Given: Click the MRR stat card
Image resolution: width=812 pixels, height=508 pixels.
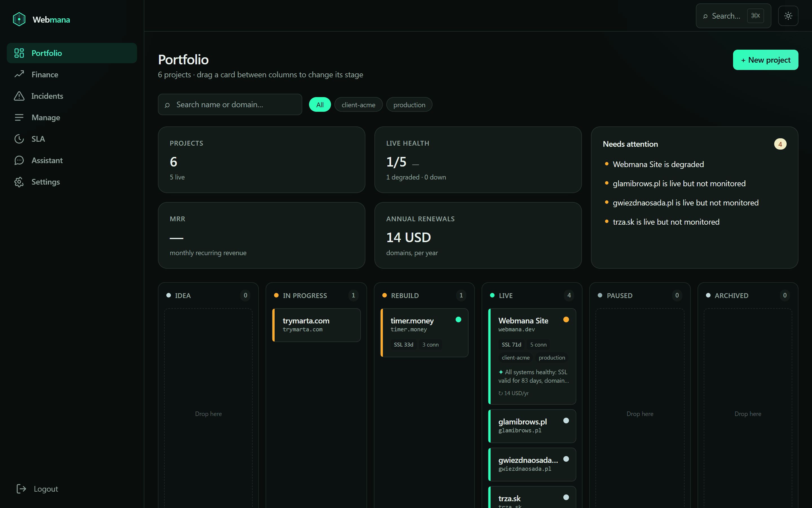Looking at the screenshot, I should point(261,235).
